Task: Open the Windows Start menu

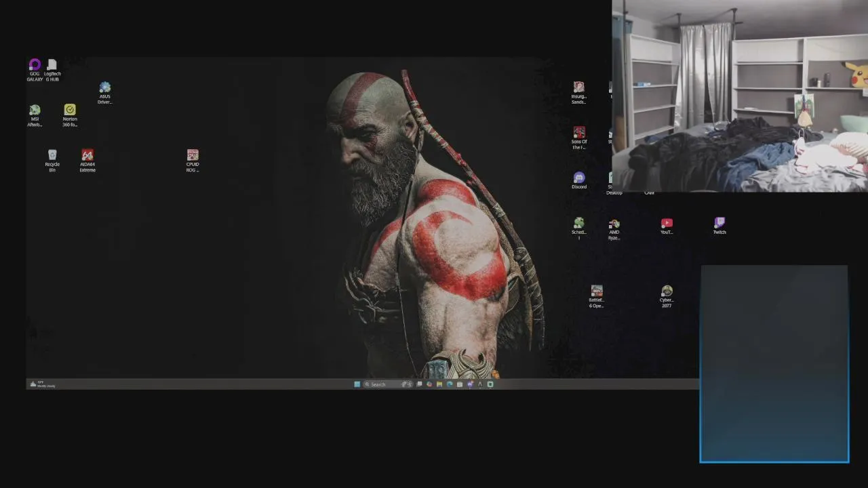Action: pos(357,384)
